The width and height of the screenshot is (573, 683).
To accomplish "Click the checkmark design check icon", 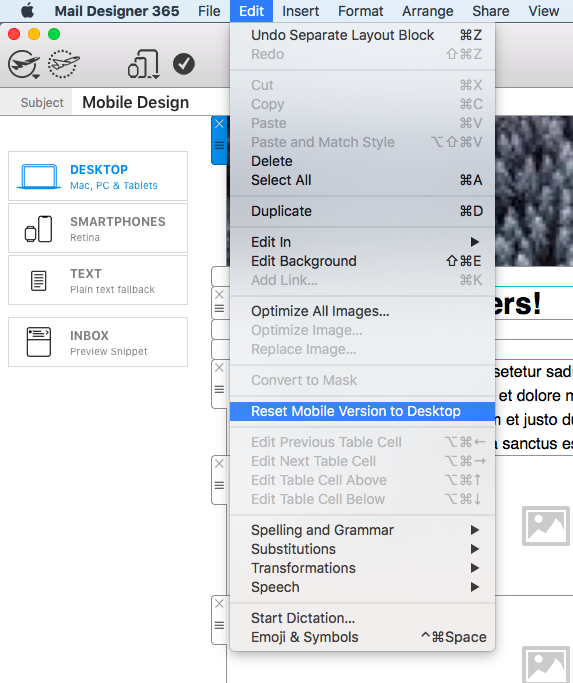I will [x=183, y=64].
